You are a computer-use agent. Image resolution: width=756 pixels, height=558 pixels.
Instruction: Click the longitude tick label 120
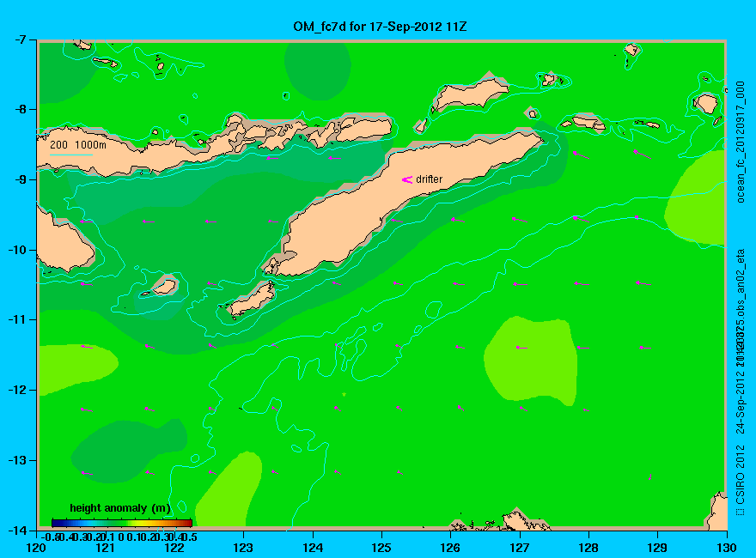[x=37, y=548]
